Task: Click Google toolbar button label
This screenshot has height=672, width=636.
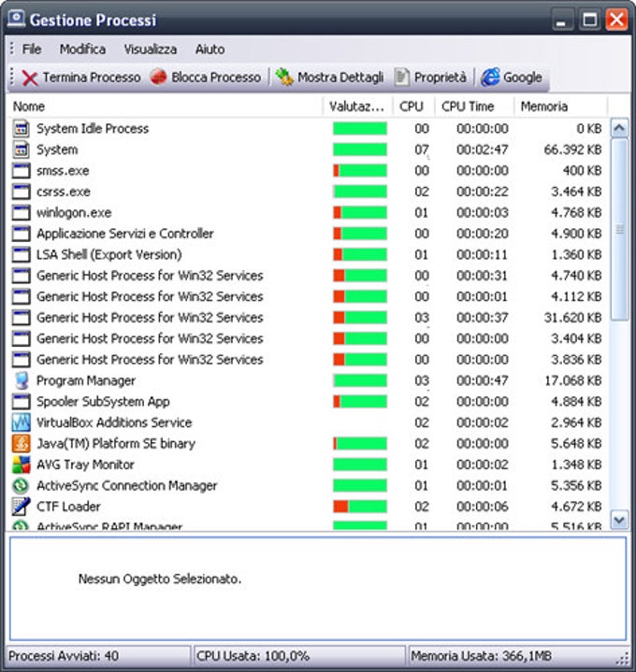Action: (522, 78)
